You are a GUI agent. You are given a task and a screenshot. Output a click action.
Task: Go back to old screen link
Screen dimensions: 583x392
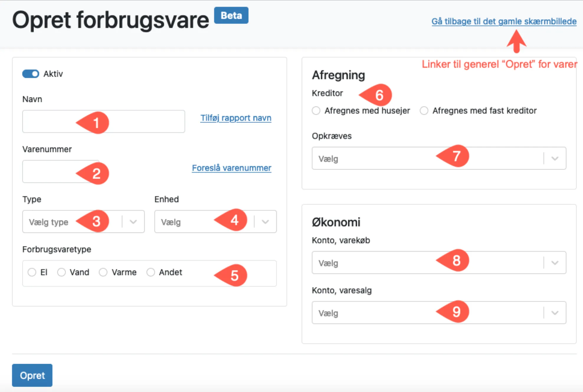click(504, 22)
